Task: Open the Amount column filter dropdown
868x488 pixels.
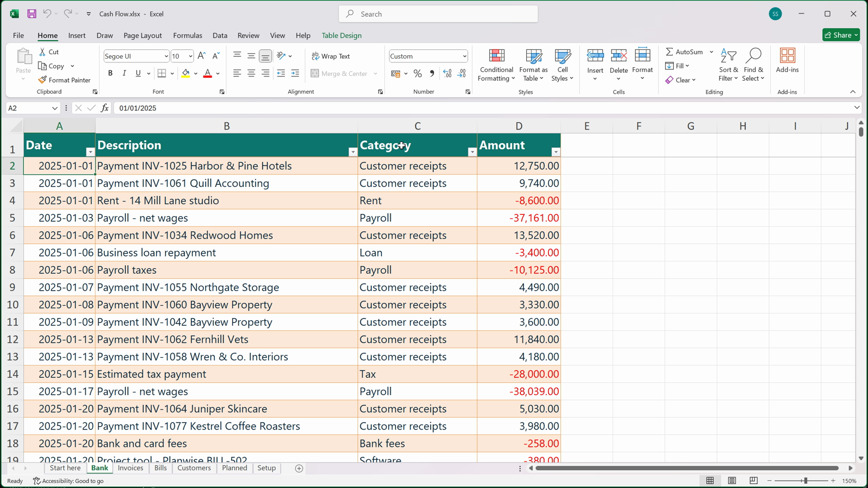Action: [556, 152]
